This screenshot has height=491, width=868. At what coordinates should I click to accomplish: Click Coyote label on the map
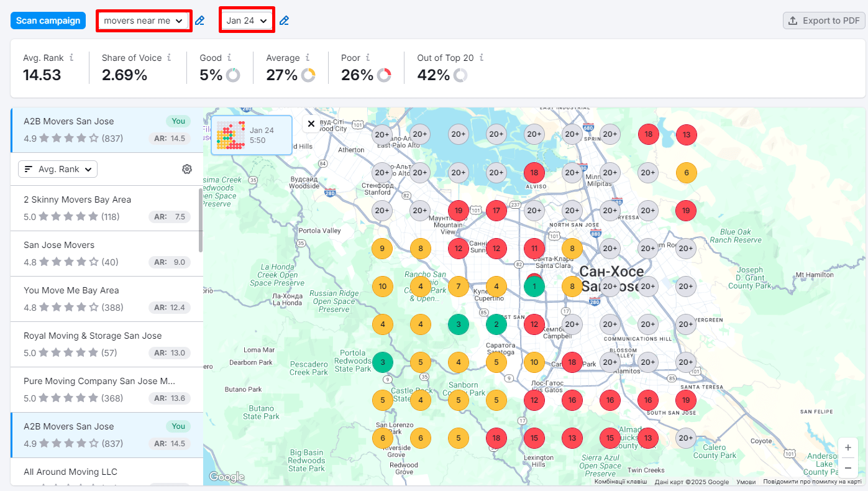pos(762,441)
